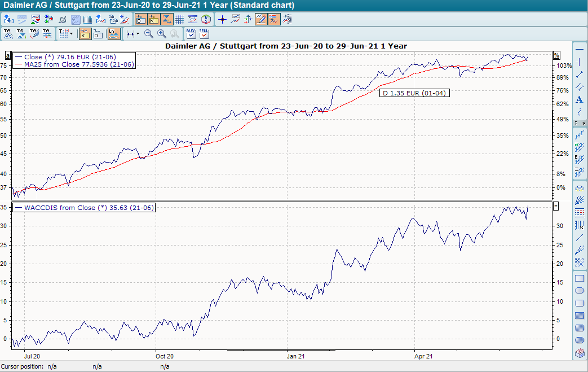Enable the SELL marker checkbox
The height and width of the screenshot is (372, 588).
(204, 34)
